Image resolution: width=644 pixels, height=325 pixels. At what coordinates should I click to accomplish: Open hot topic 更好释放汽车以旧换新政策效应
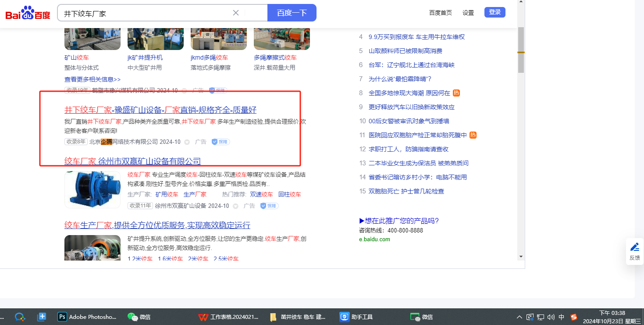click(412, 107)
